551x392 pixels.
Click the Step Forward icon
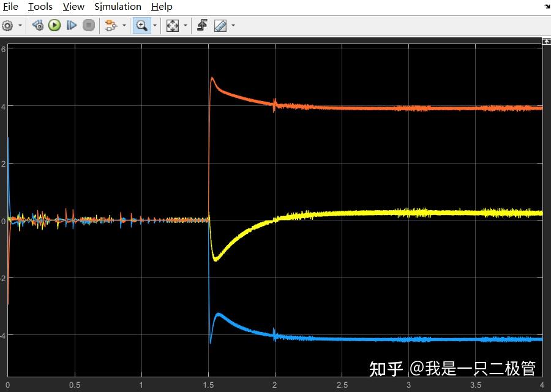tap(70, 26)
